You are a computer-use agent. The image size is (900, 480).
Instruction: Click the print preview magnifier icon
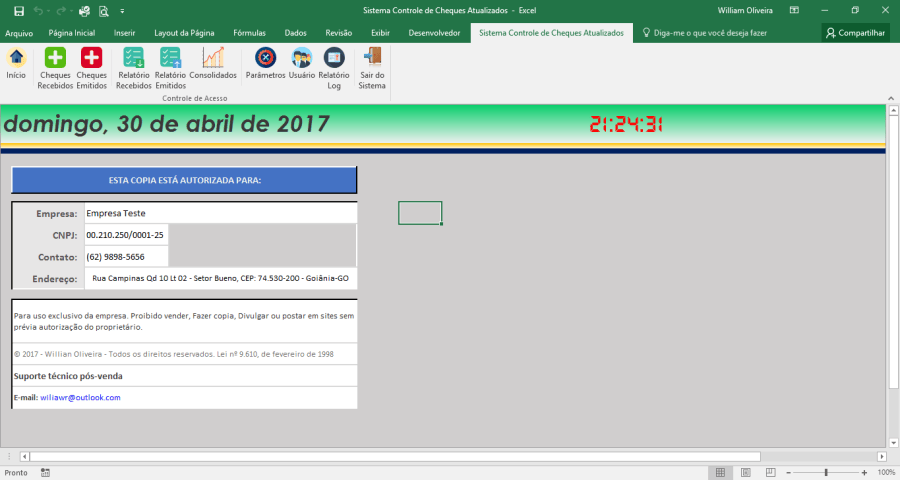point(104,11)
